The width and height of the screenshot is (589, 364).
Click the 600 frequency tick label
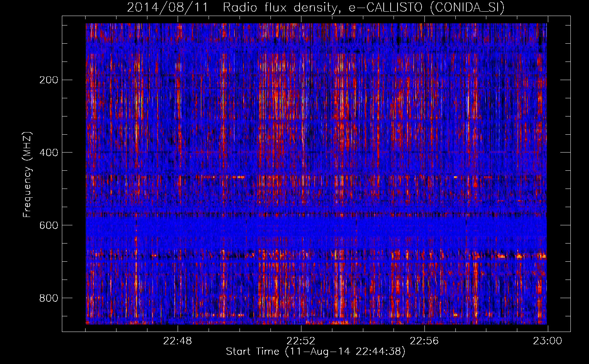(49, 226)
